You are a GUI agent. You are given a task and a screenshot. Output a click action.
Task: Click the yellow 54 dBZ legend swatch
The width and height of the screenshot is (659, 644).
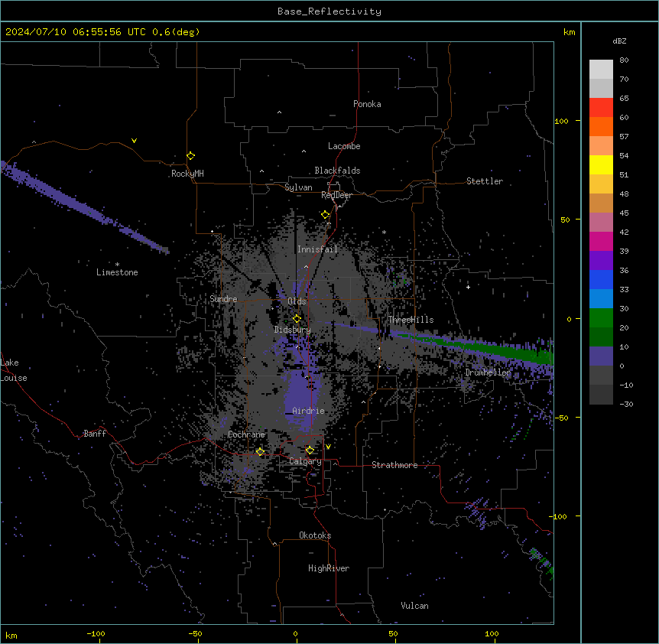(x=601, y=164)
